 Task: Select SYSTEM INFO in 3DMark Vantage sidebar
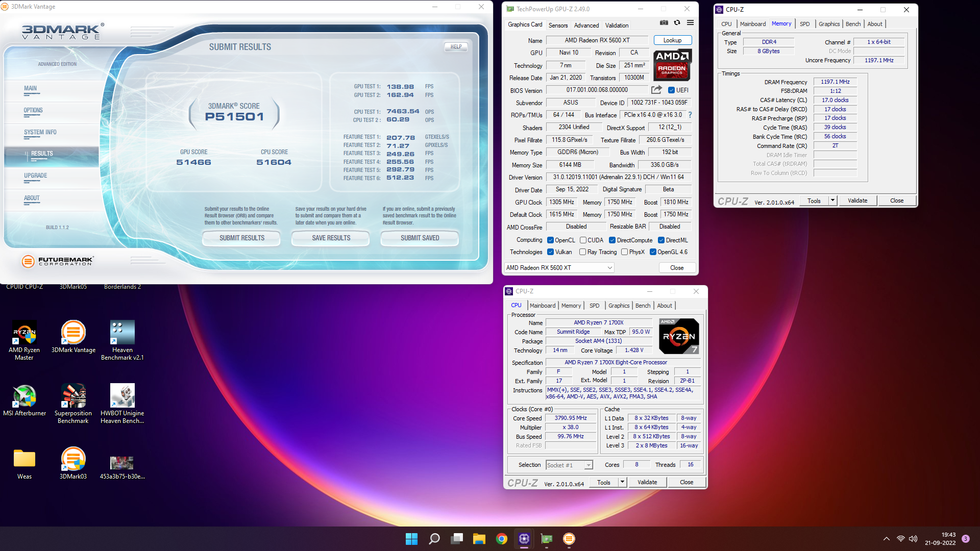(40, 132)
